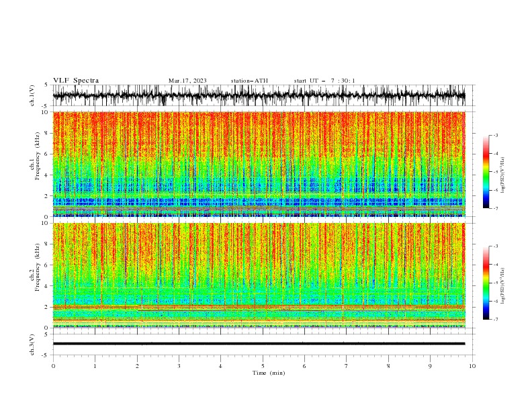The height and width of the screenshot is (411, 532).
Task: Click the "6" tick on Time axis
Action: point(304,366)
